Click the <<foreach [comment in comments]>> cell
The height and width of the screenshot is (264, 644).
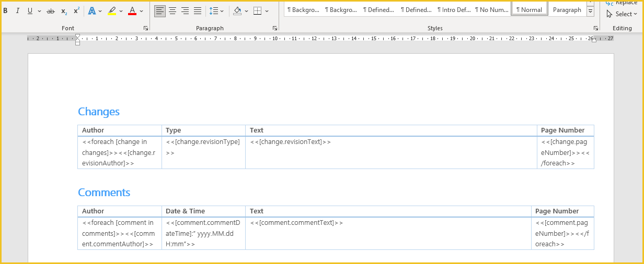click(x=120, y=233)
